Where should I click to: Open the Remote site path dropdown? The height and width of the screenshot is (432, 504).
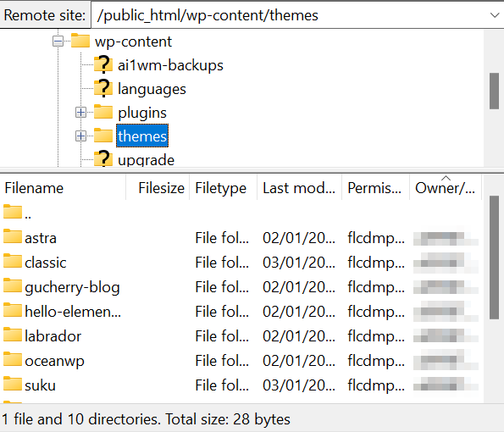pyautogui.click(x=495, y=15)
